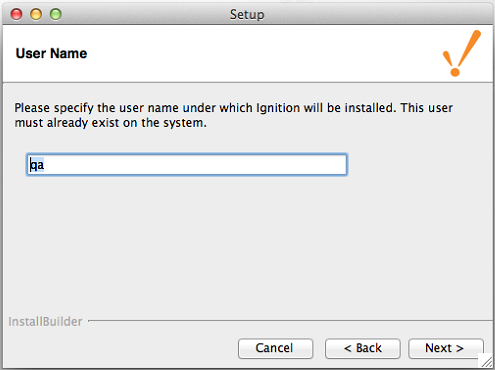Click the 'must already exist' instruction line

110,123
